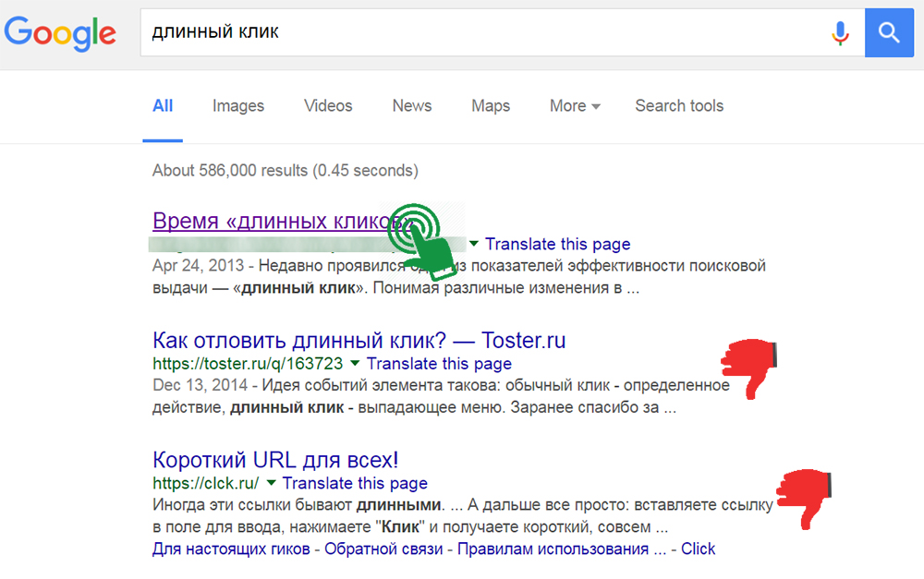Open 'Как отловить длинный клик?' result
This screenshot has width=924, height=579.
coord(359,340)
